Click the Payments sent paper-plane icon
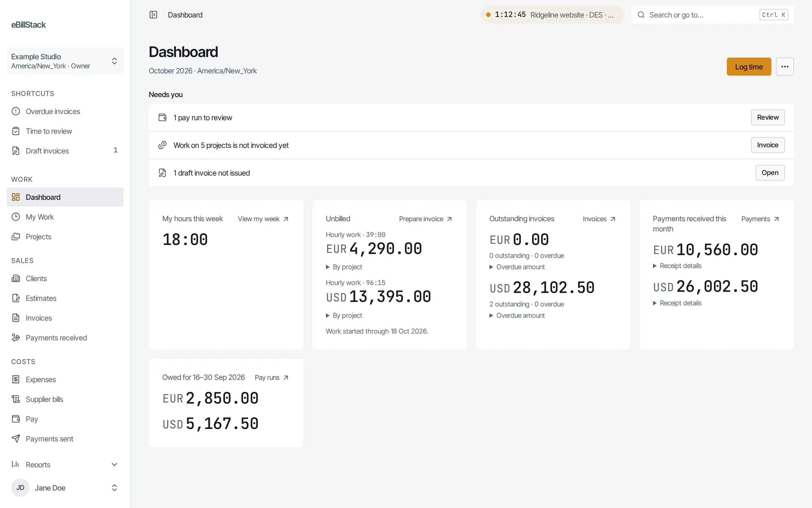Screen dimensions: 812x508 [16, 439]
